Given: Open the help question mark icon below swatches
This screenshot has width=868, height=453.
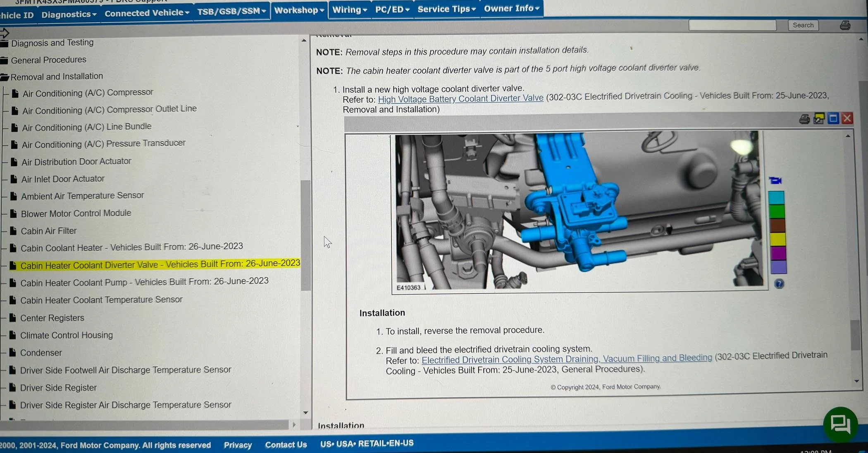Looking at the screenshot, I should [779, 284].
